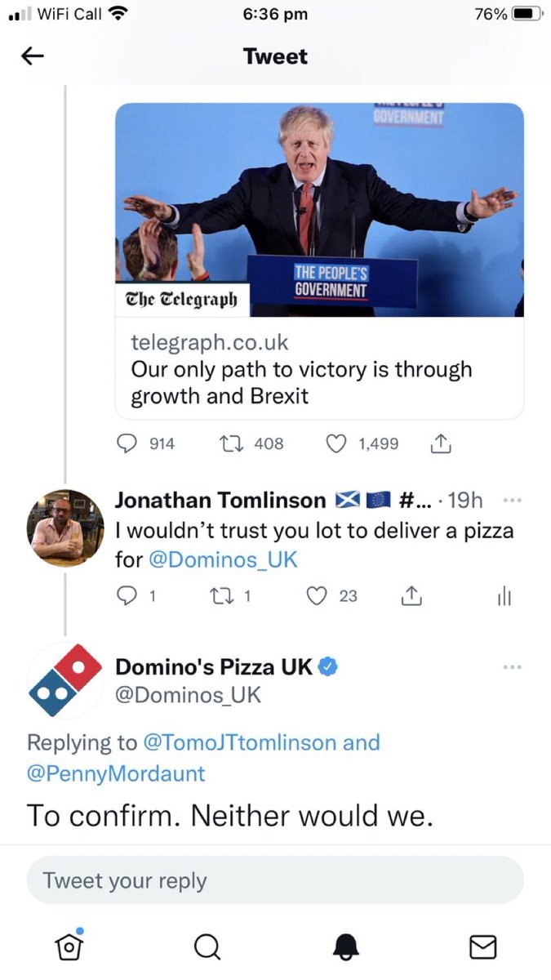Tap the @Dominos_UK mention link
Image resolution: width=551 pixels, height=980 pixels.
[223, 560]
